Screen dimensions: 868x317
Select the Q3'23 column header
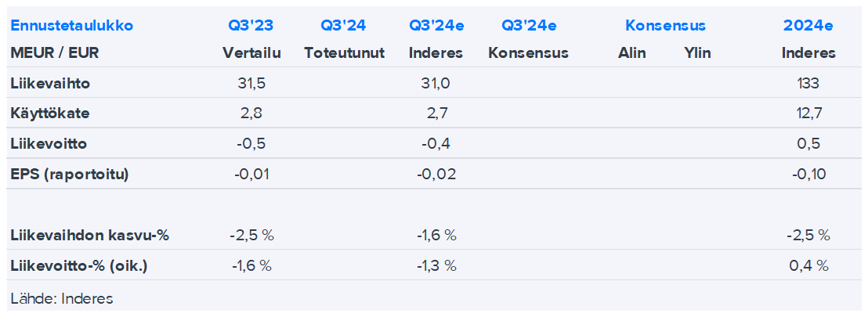[x=251, y=26]
